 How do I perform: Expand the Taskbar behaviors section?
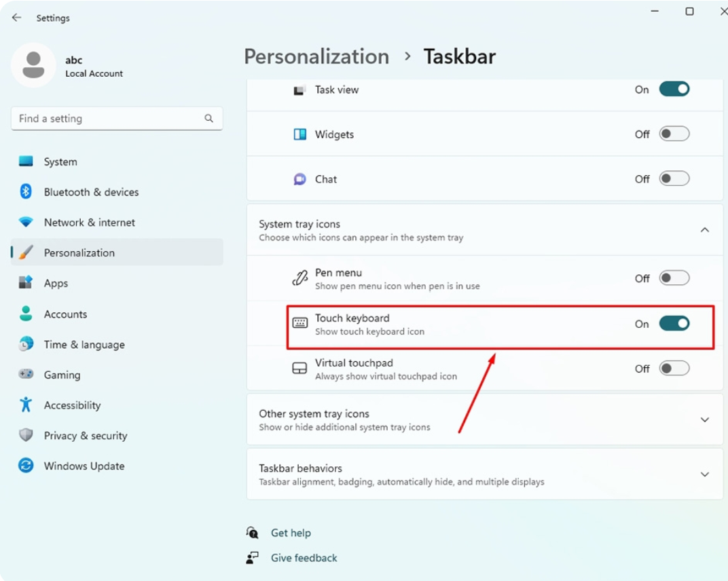click(x=704, y=474)
